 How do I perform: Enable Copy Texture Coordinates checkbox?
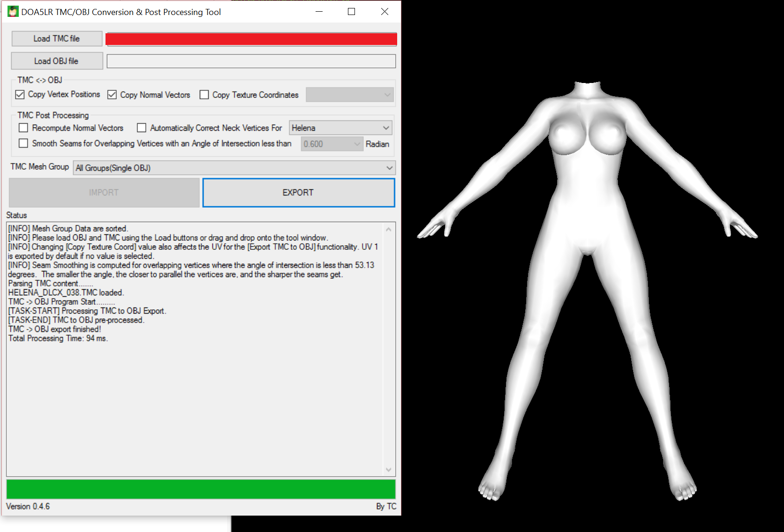204,95
